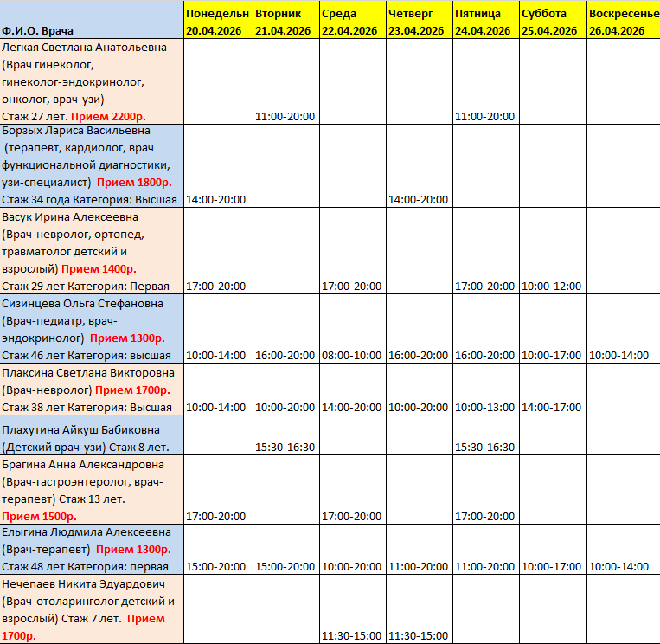Select the Суббота 25.04.2026 header cell
This screenshot has width=660, height=644.
[x=552, y=22]
